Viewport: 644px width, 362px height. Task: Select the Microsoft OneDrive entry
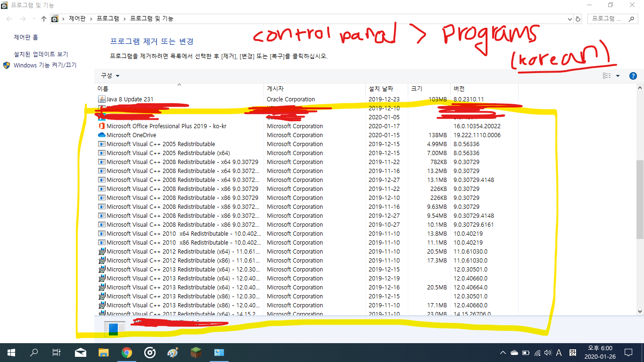click(x=306, y=135)
